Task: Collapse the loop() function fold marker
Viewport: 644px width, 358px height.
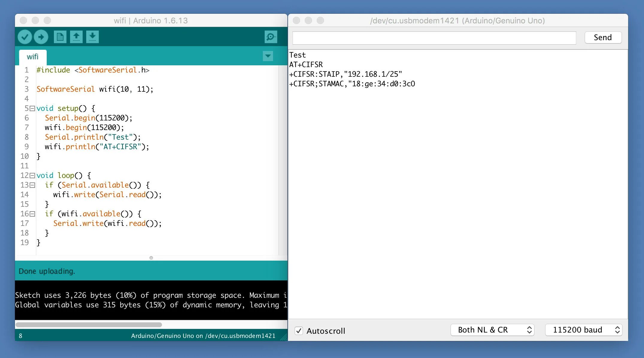Action: click(x=32, y=176)
